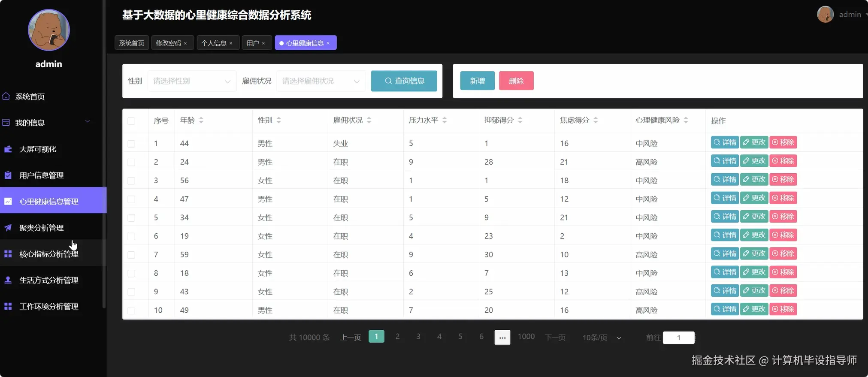Click 心里健康信息管理 chart icon
868x377 pixels.
tap(8, 201)
